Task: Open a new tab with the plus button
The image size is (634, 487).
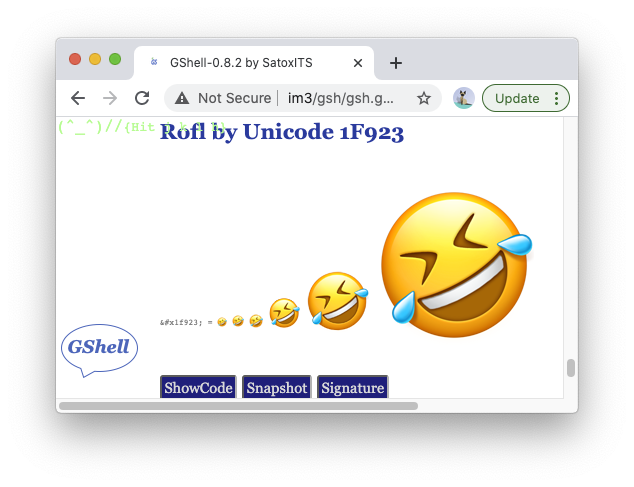Action: [x=396, y=63]
